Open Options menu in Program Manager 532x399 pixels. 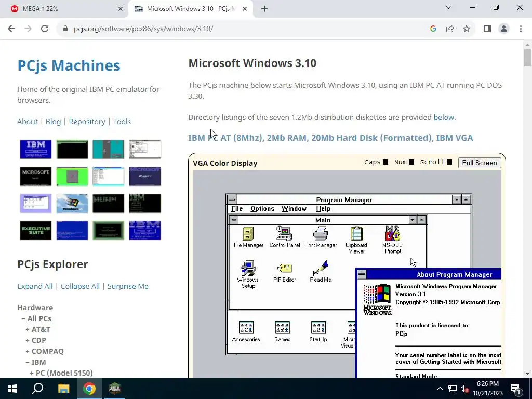[262, 209]
